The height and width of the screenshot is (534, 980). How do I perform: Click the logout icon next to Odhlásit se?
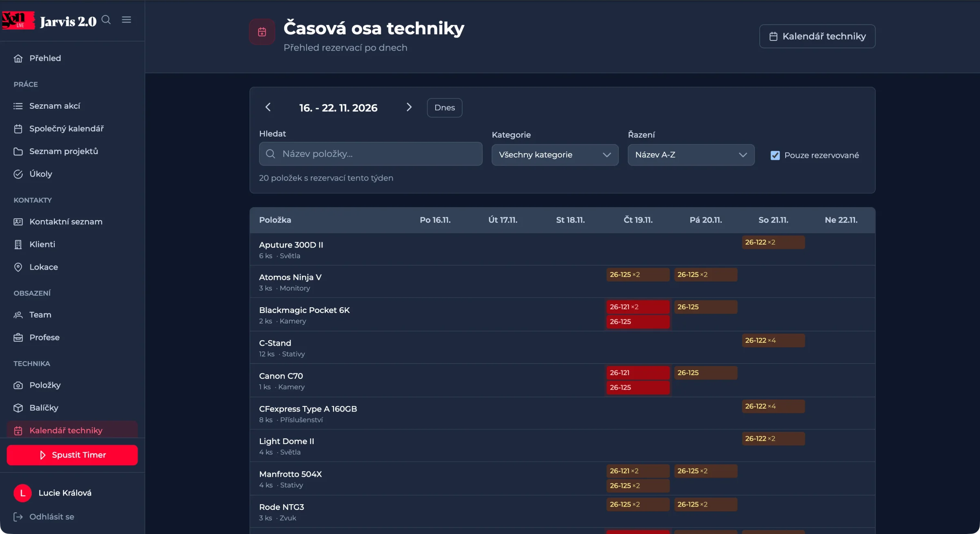(18, 517)
